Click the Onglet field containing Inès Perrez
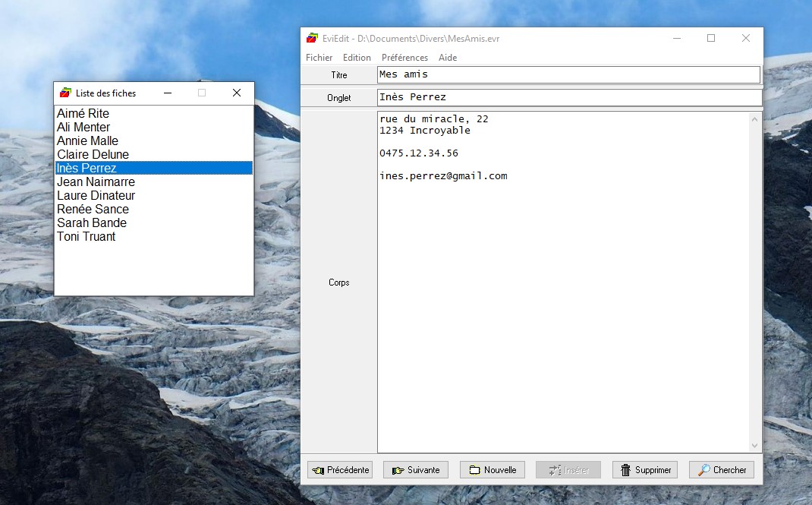This screenshot has height=505, width=812. coord(568,97)
